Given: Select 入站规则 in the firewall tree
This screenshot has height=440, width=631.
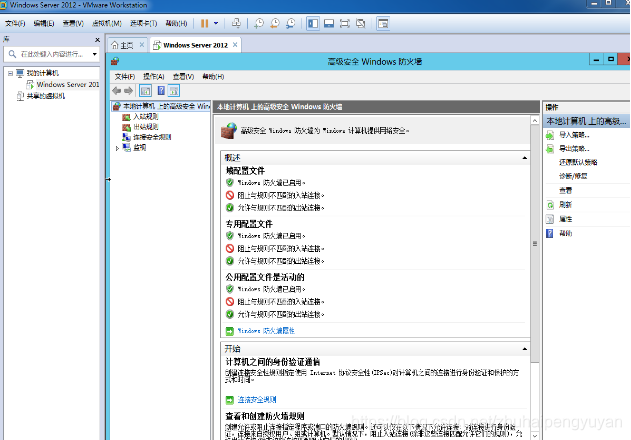Looking at the screenshot, I should tap(140, 117).
